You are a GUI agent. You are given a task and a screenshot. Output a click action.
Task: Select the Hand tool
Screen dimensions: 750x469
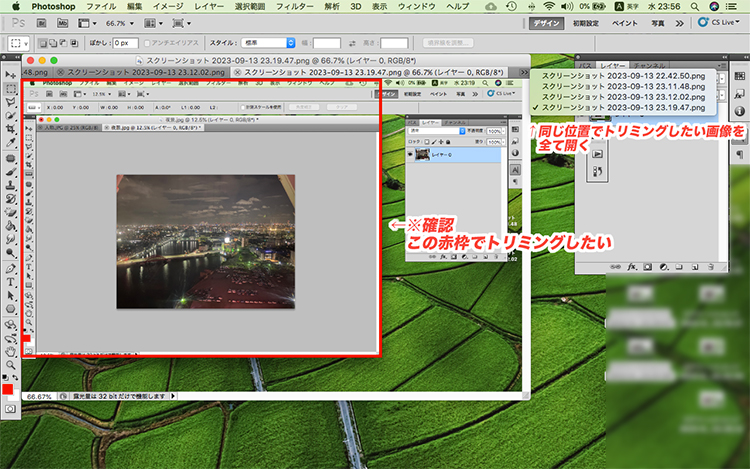click(10, 352)
